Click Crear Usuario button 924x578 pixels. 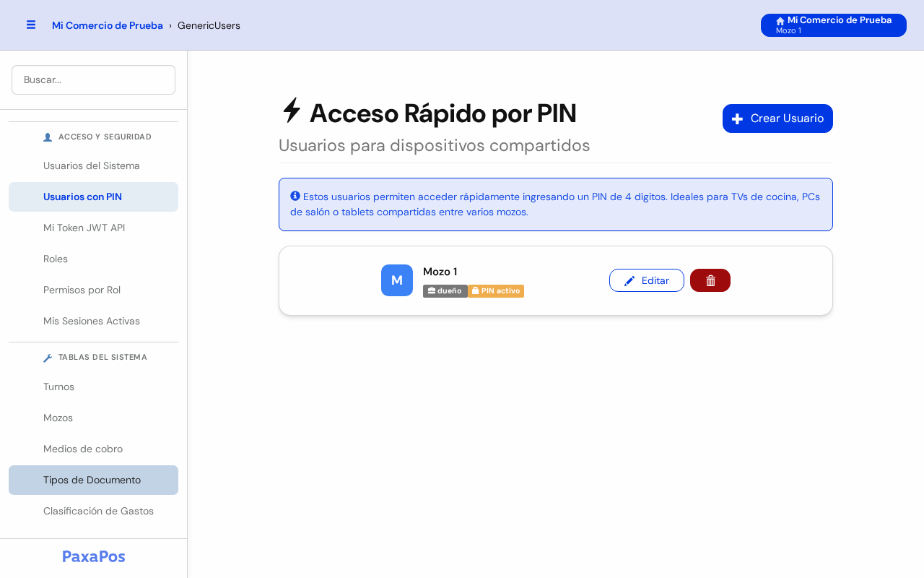tap(777, 118)
